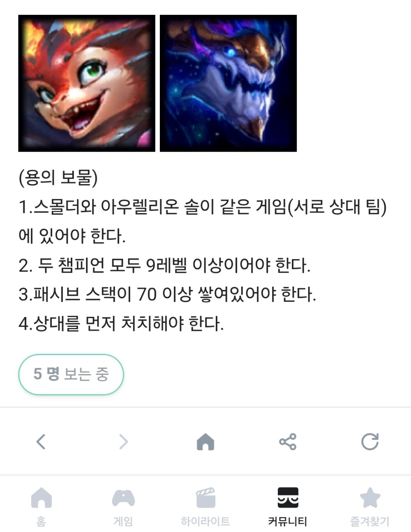Click the '(용의 보물)' heading text
411x532 pixels.
point(58,178)
